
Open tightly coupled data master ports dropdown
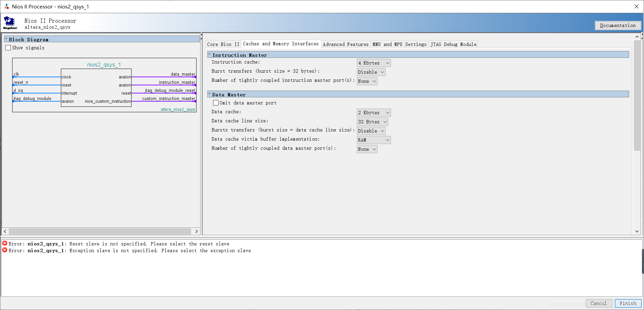pos(367,149)
